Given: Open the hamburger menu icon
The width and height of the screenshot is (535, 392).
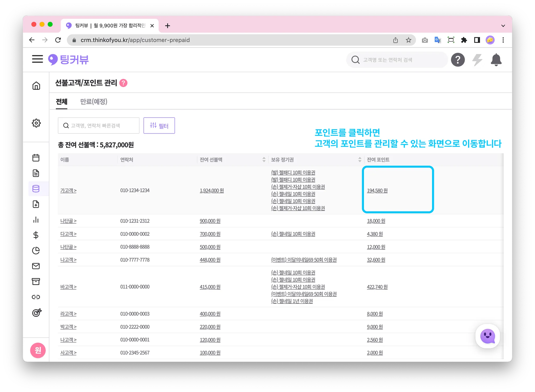Looking at the screenshot, I should [x=37, y=59].
